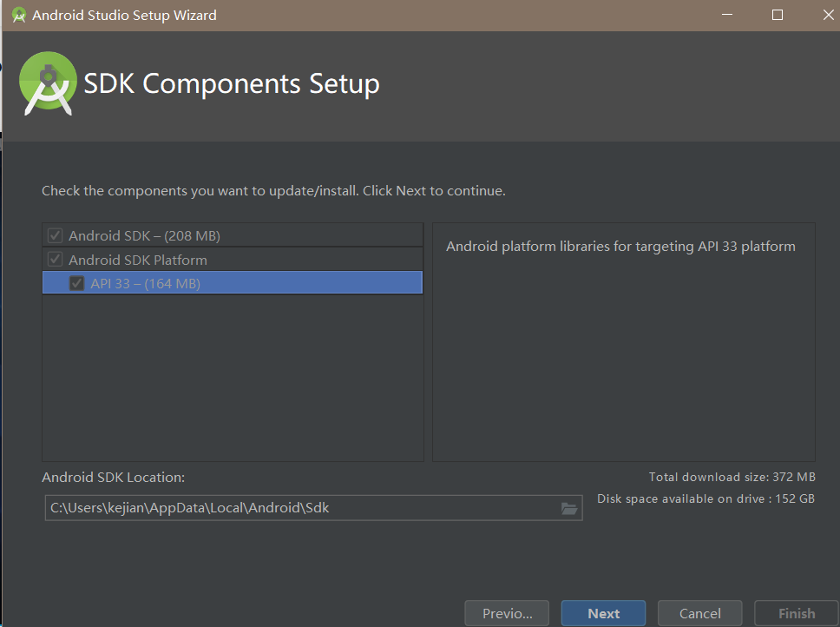The image size is (840, 627).
Task: Toggle the Android SDK Platform checkbox
Action: tap(56, 260)
